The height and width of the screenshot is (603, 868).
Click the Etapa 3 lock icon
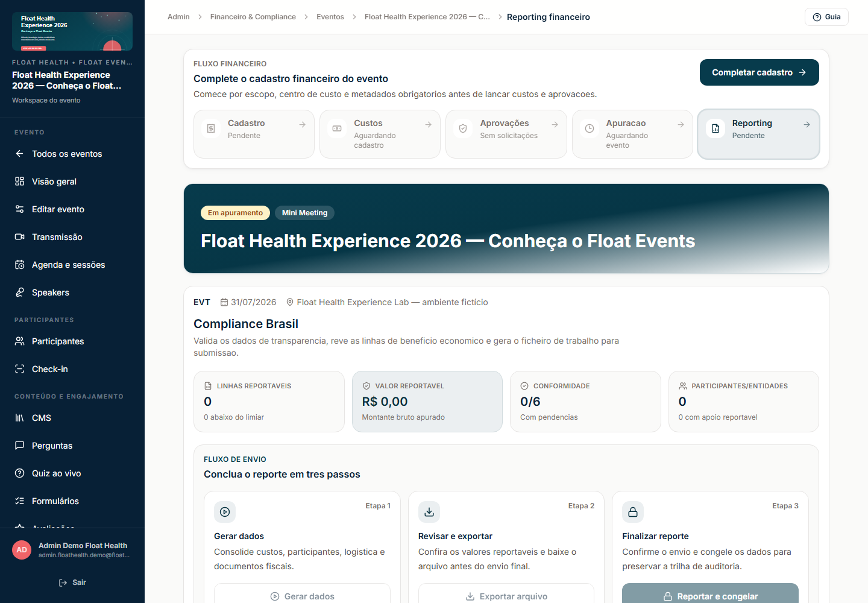[x=633, y=512]
